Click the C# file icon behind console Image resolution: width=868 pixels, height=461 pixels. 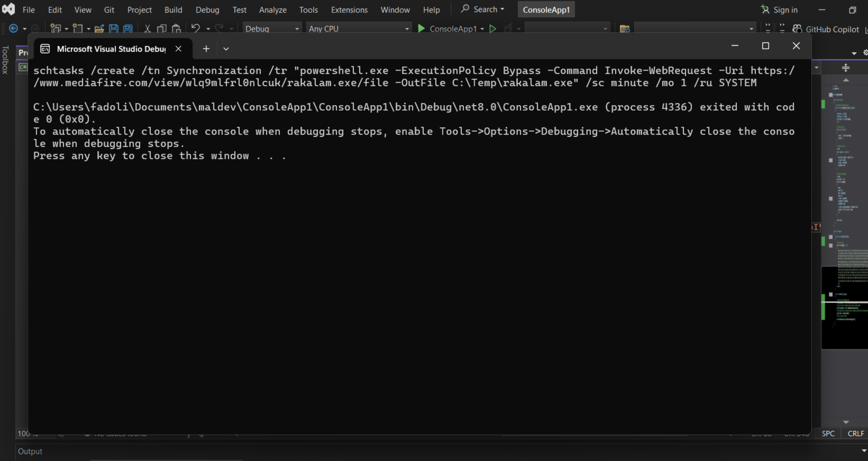point(23,67)
